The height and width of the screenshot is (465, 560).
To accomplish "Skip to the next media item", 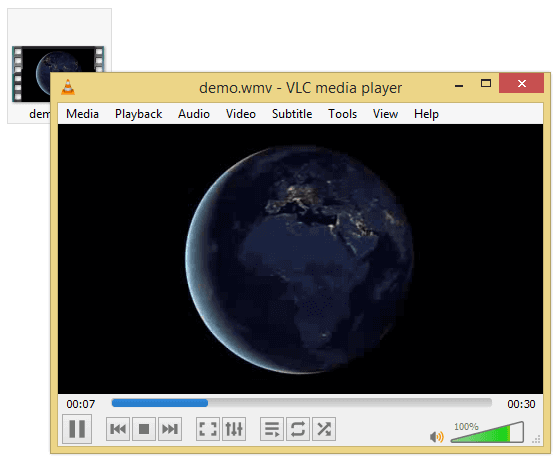I will tap(170, 429).
